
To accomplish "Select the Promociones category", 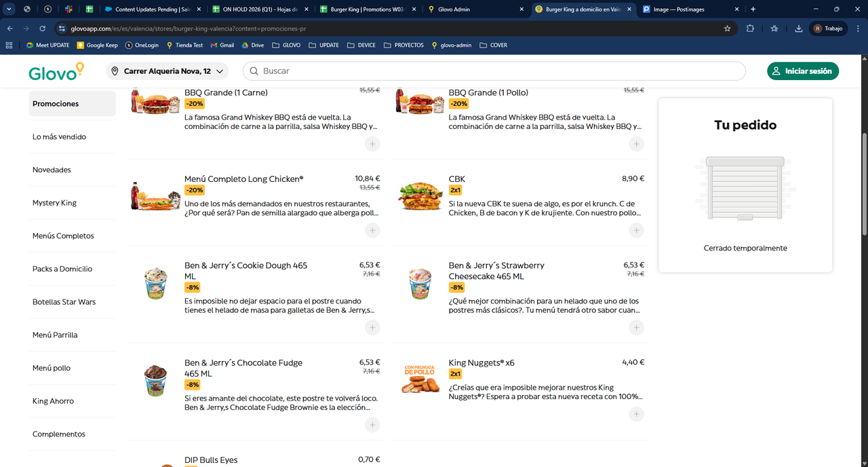I will [x=73, y=104].
